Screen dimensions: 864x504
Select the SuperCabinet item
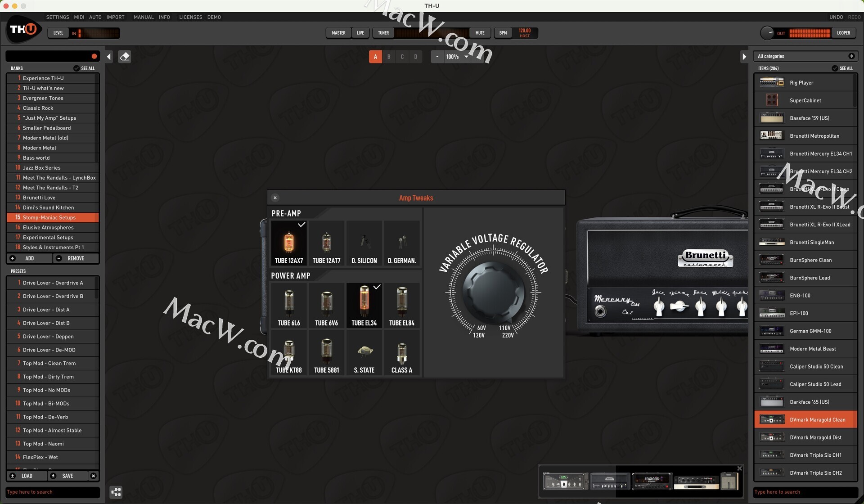[x=805, y=100]
